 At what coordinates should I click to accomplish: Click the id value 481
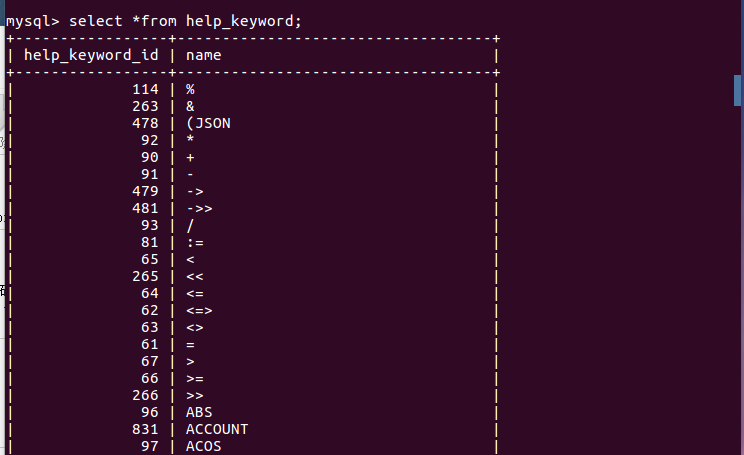145,208
